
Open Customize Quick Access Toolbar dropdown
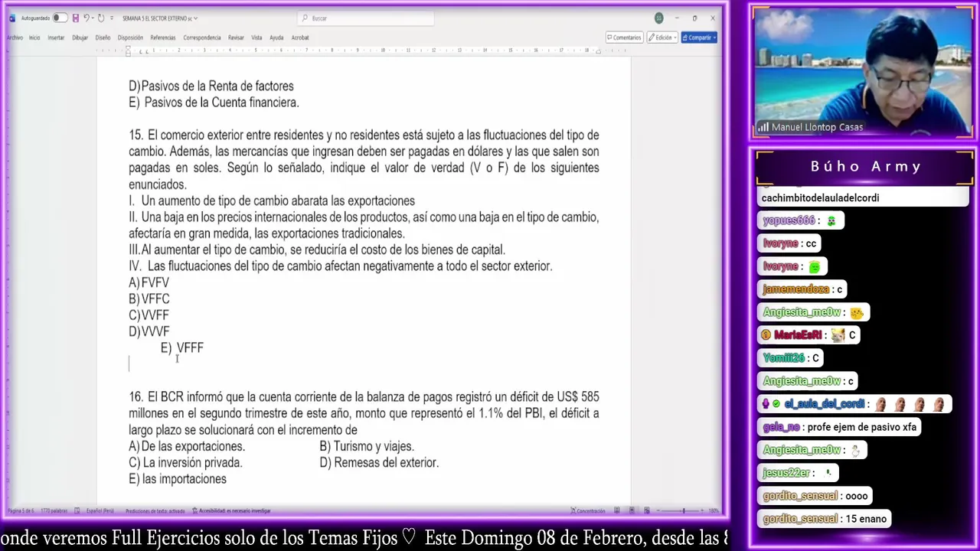[x=112, y=18]
